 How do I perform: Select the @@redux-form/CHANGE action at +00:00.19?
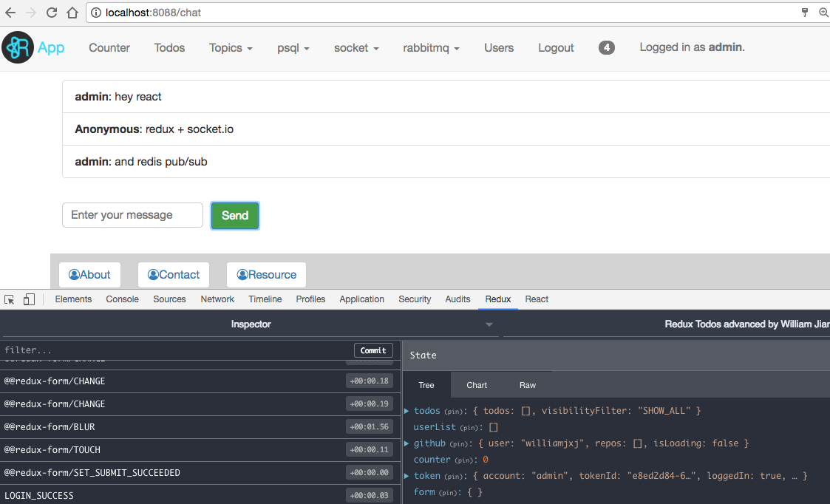point(200,404)
